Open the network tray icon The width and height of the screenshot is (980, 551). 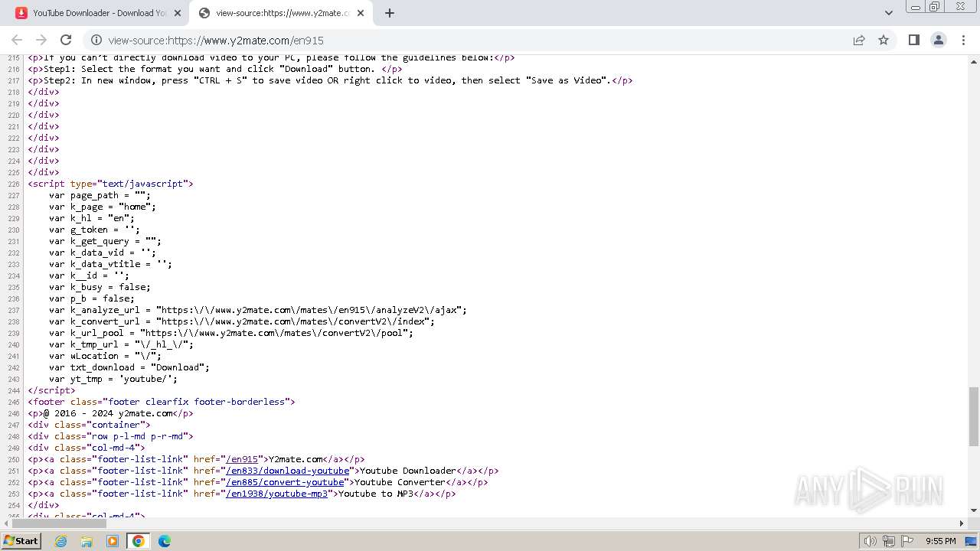(x=889, y=541)
